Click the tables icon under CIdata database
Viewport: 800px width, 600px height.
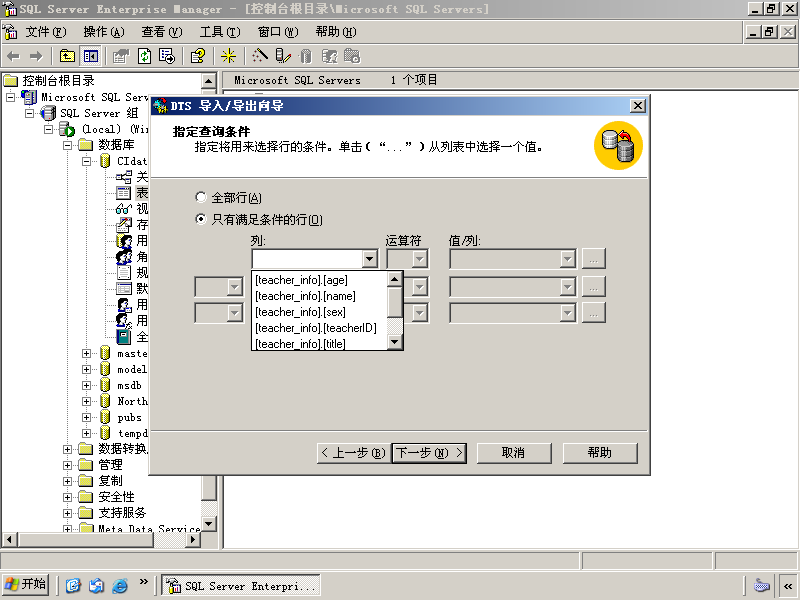[x=123, y=193]
